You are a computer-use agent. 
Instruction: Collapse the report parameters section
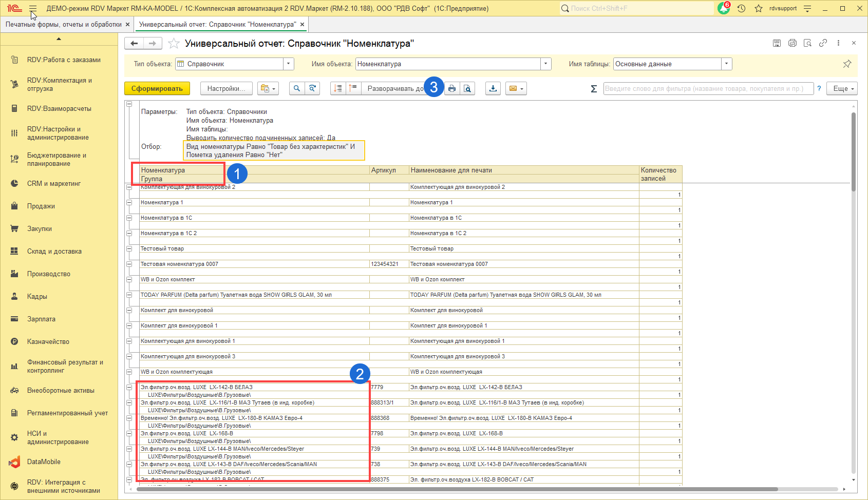129,104
